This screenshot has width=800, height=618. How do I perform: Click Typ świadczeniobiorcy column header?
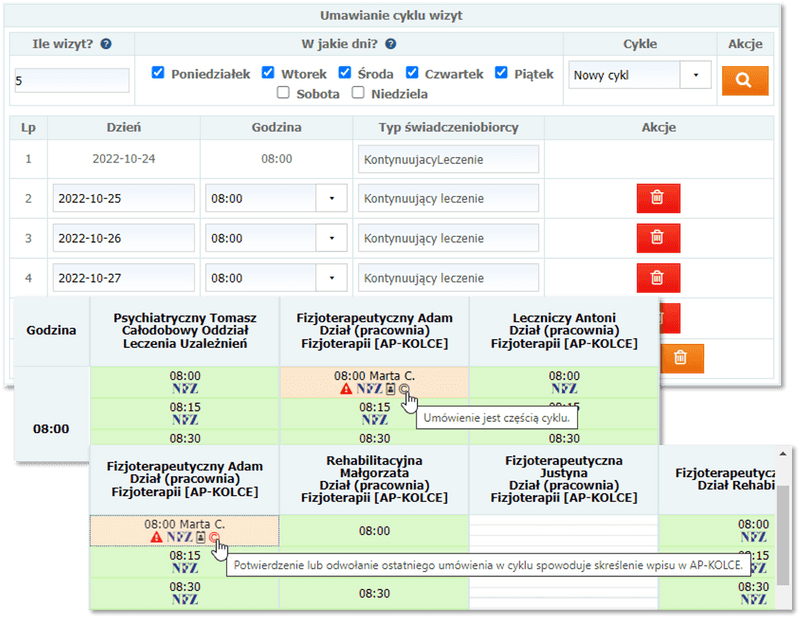click(x=448, y=128)
